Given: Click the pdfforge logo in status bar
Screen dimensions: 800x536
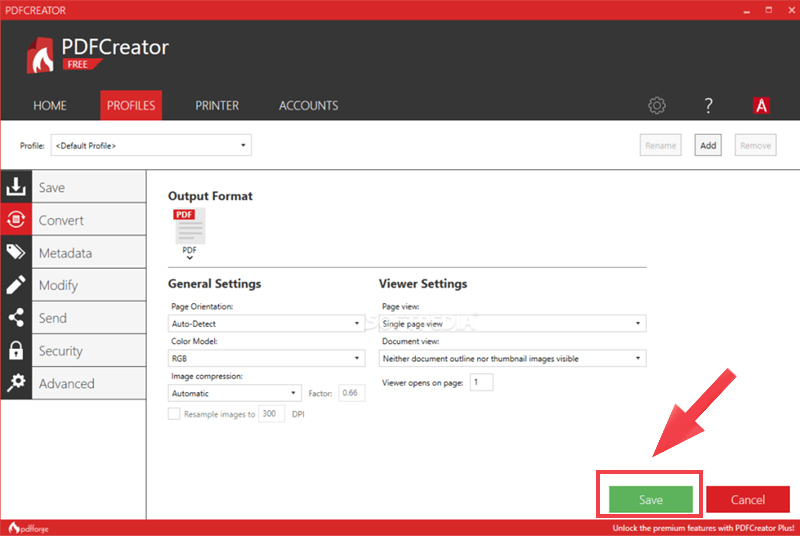Looking at the screenshot, I should coord(29,528).
